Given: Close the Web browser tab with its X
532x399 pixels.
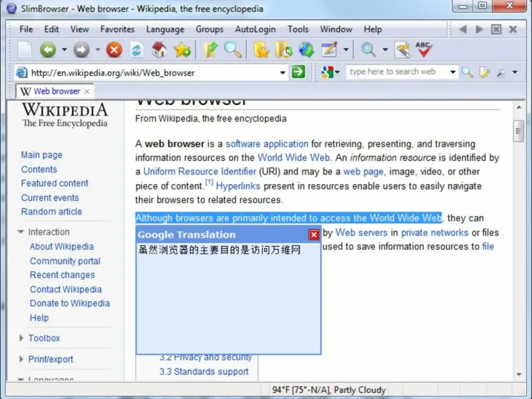Looking at the screenshot, I should [87, 91].
